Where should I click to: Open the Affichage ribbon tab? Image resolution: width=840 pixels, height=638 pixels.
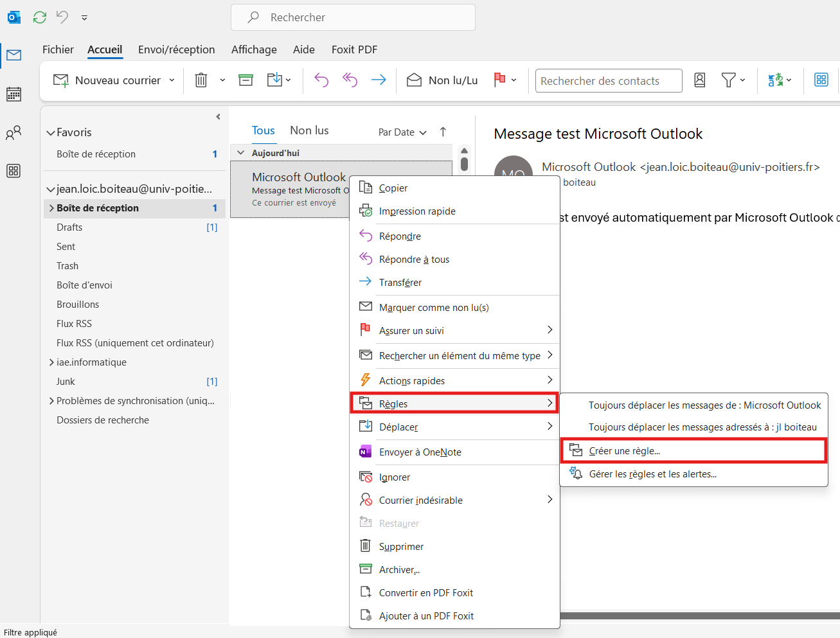click(x=254, y=49)
